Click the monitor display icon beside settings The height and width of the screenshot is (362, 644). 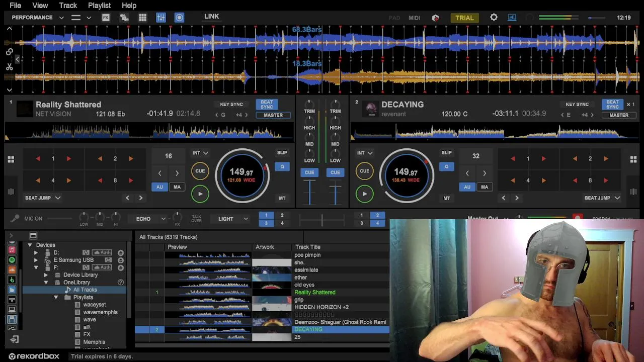(x=512, y=18)
